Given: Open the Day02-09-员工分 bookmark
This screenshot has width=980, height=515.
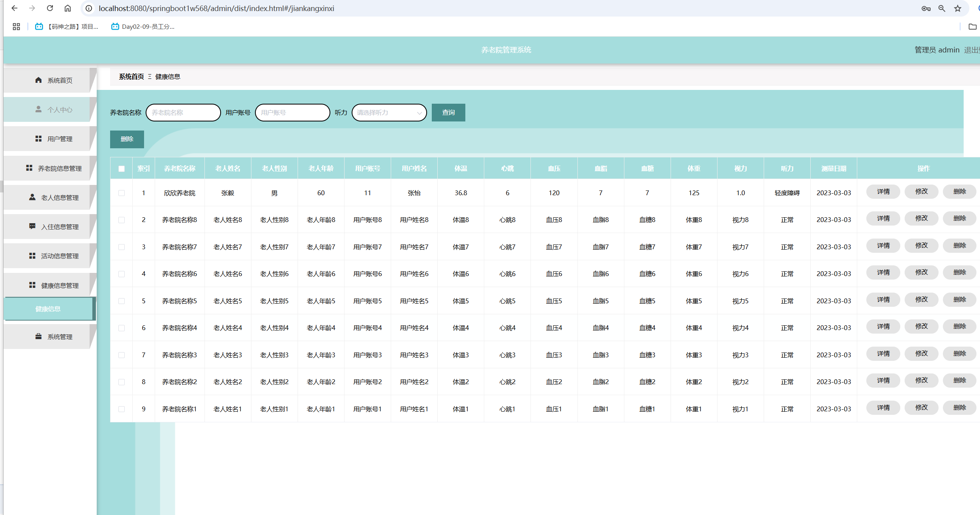Looking at the screenshot, I should (x=143, y=26).
